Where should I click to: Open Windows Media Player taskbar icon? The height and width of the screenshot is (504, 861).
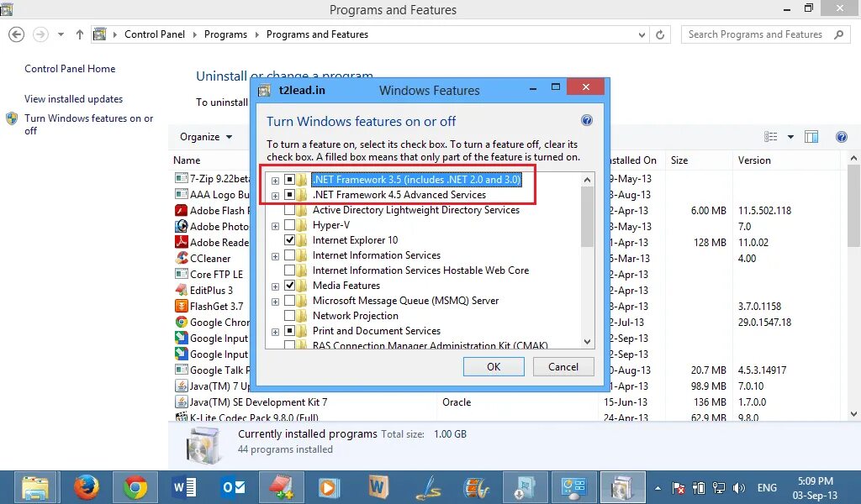click(329, 487)
